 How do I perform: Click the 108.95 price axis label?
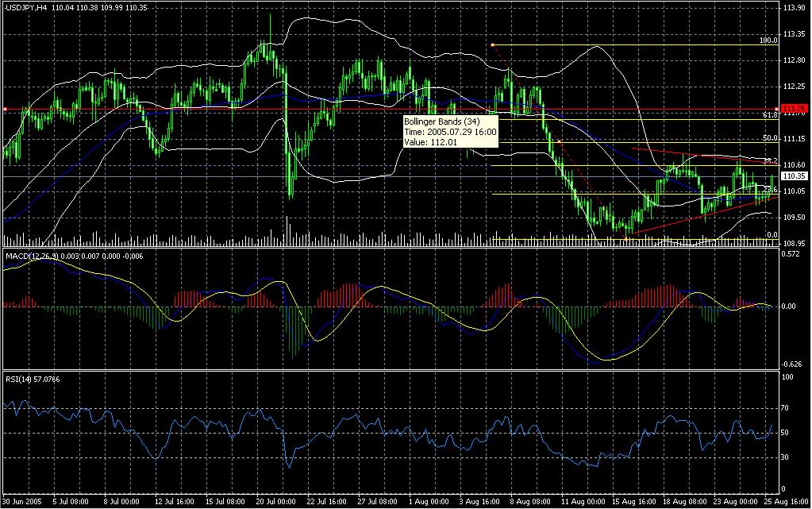pos(795,243)
